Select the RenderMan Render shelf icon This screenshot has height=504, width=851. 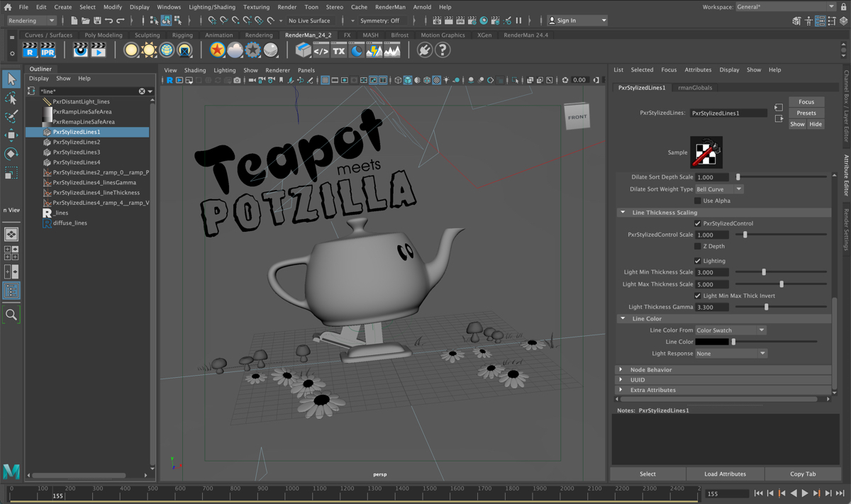29,50
